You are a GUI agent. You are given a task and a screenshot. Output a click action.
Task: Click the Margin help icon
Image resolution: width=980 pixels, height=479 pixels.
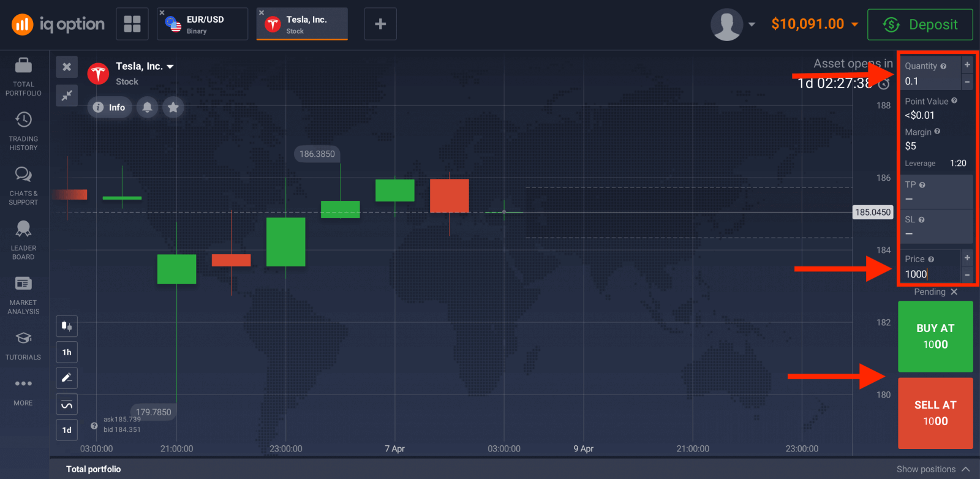pyautogui.click(x=937, y=131)
